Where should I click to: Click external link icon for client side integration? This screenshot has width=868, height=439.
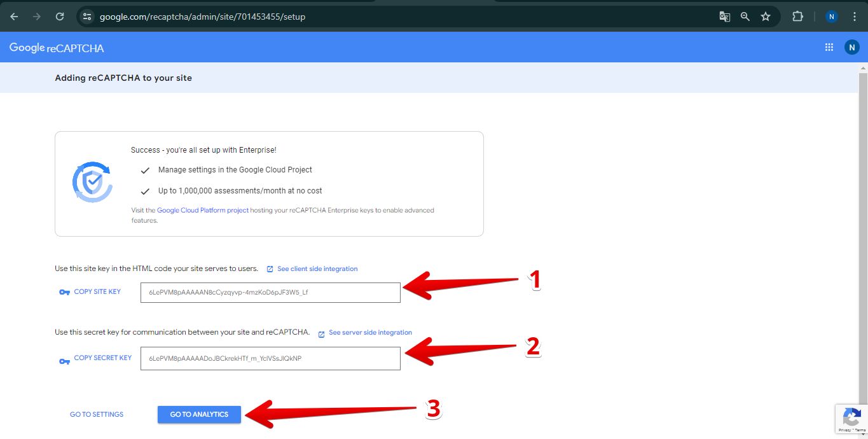[270, 269]
